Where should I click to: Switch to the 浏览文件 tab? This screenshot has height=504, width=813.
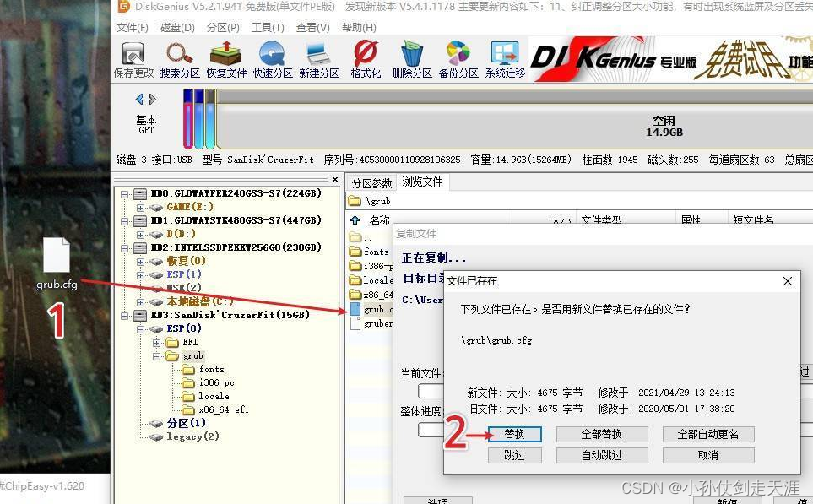click(423, 182)
